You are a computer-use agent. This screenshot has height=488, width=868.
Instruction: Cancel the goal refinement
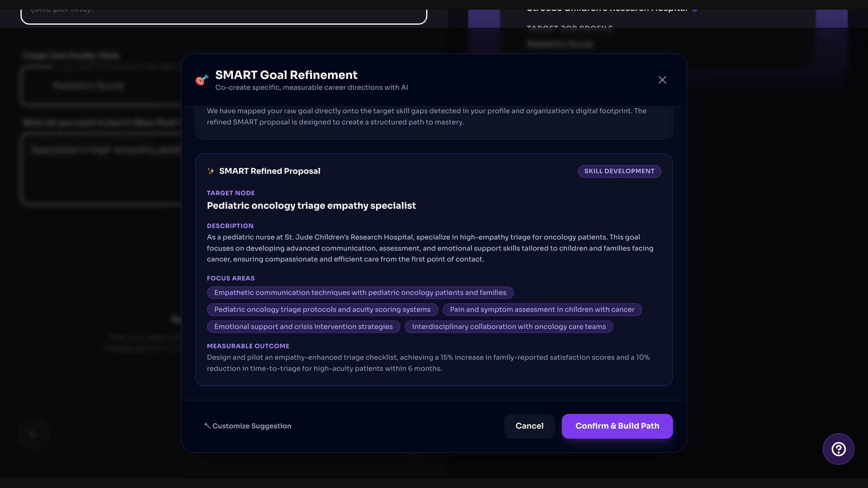pyautogui.click(x=529, y=426)
